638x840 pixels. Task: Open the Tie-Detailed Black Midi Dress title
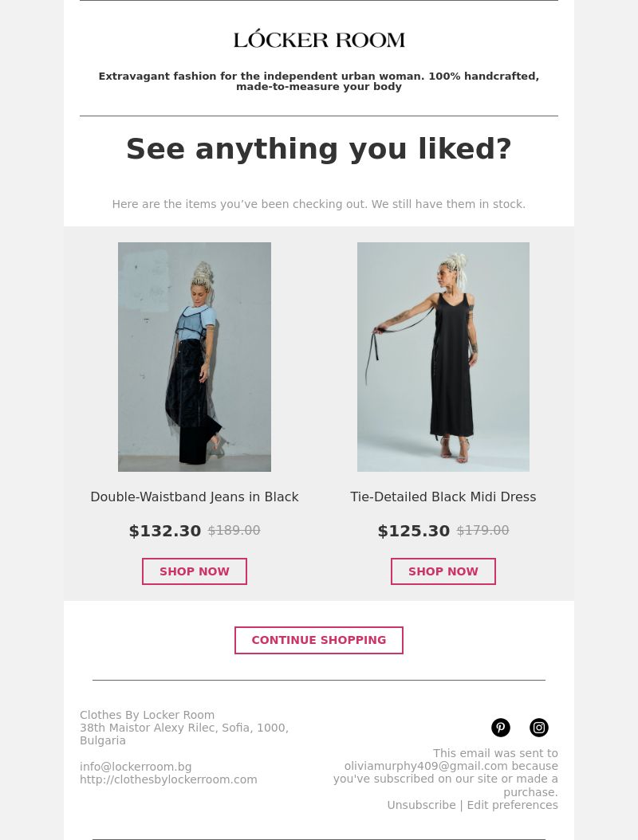pos(443,497)
